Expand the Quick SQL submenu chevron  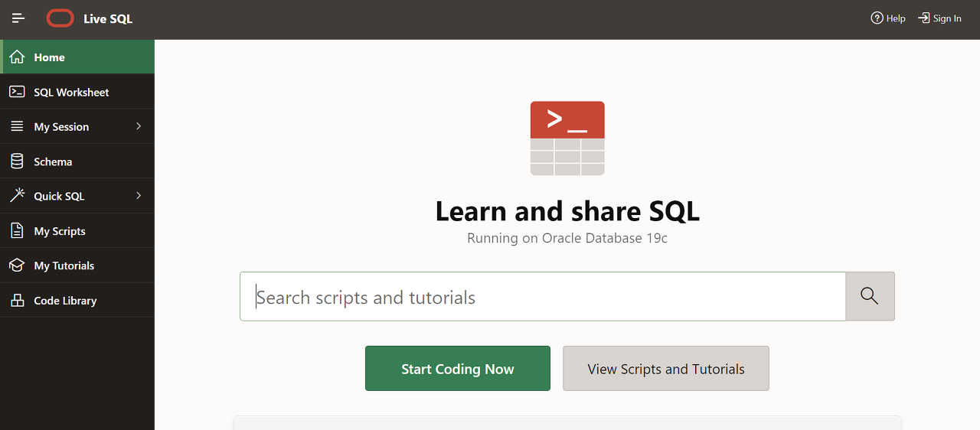click(x=139, y=196)
